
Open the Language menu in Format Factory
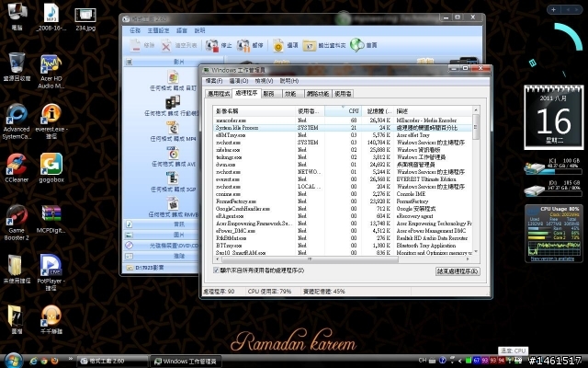click(182, 30)
